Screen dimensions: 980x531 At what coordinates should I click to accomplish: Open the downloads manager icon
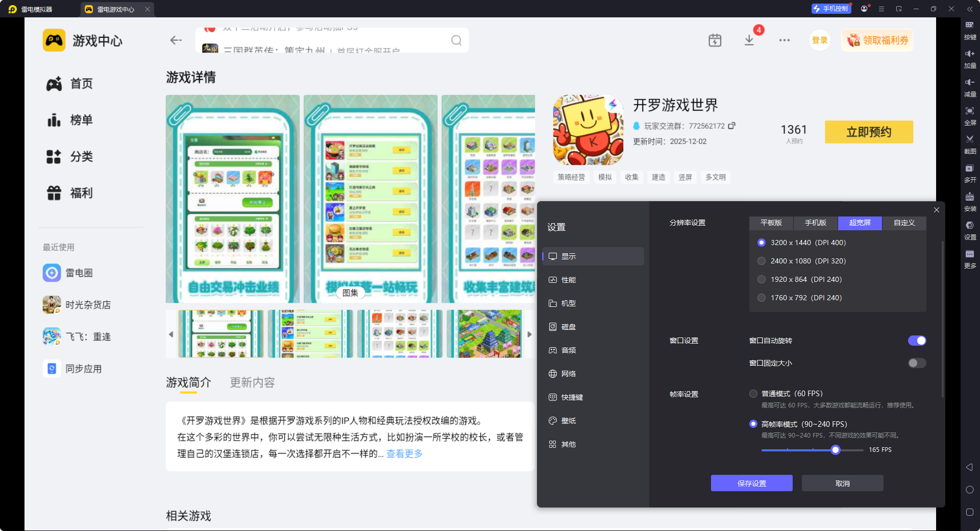[749, 40]
